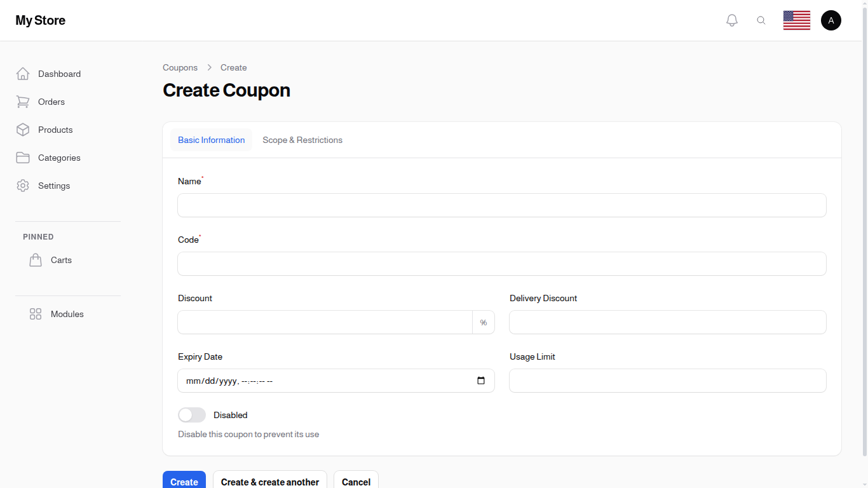This screenshot has width=868, height=488.
Task: Navigate back via the Coupons breadcrumb
Action: click(180, 67)
